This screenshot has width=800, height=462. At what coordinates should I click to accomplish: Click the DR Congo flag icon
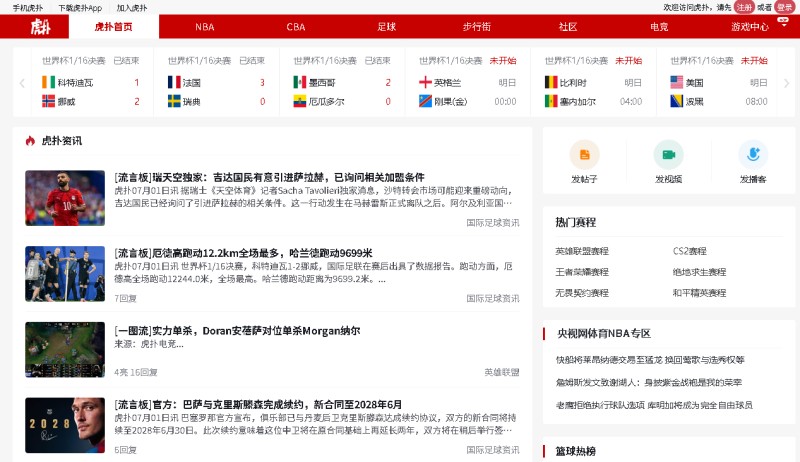pyautogui.click(x=425, y=101)
